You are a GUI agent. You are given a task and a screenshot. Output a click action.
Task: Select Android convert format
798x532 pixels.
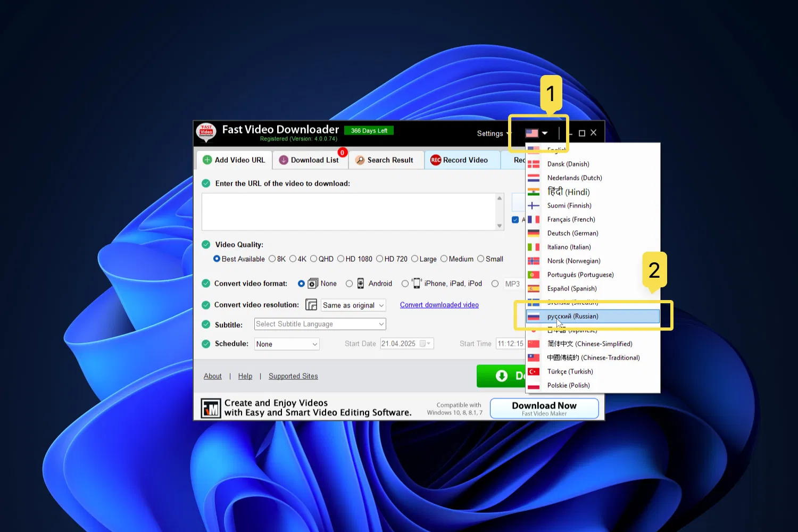350,284
